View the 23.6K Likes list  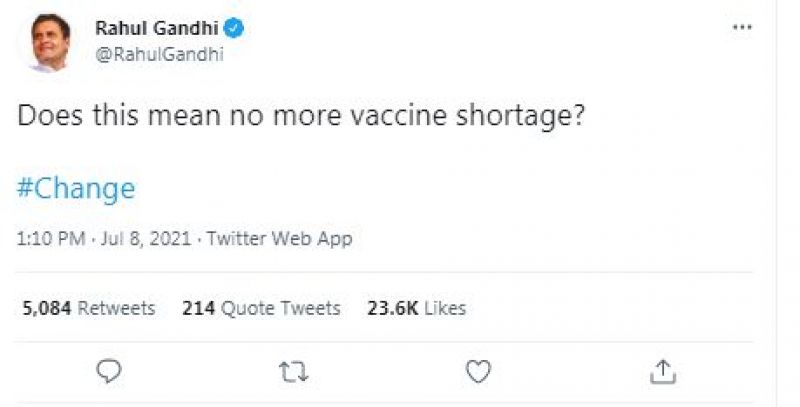coord(417,308)
